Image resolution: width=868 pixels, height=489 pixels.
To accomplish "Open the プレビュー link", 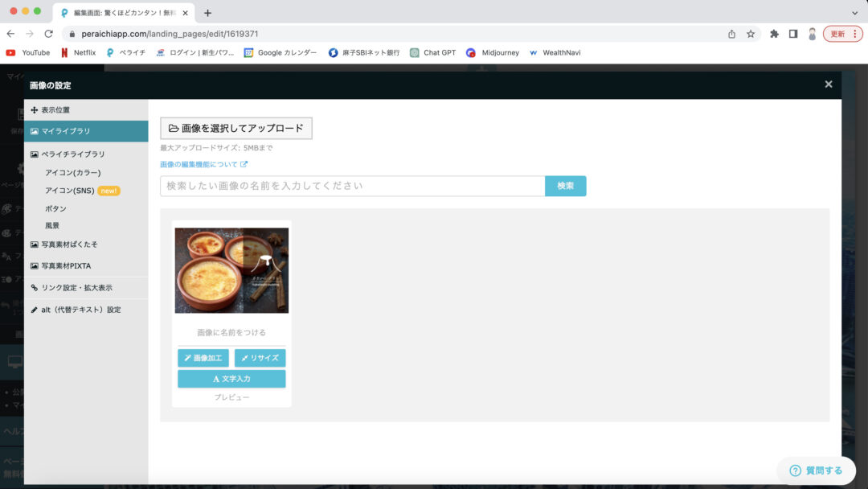I will pos(231,397).
